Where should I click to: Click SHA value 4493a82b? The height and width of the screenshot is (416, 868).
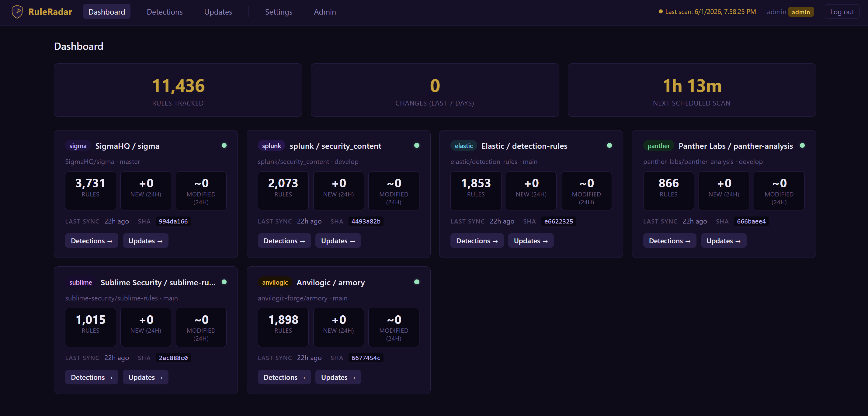point(366,221)
